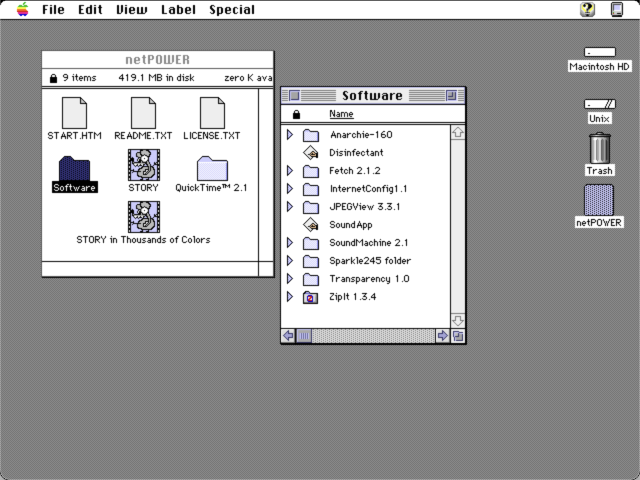Click the horizontal scroll thumb in Software window

[304, 336]
